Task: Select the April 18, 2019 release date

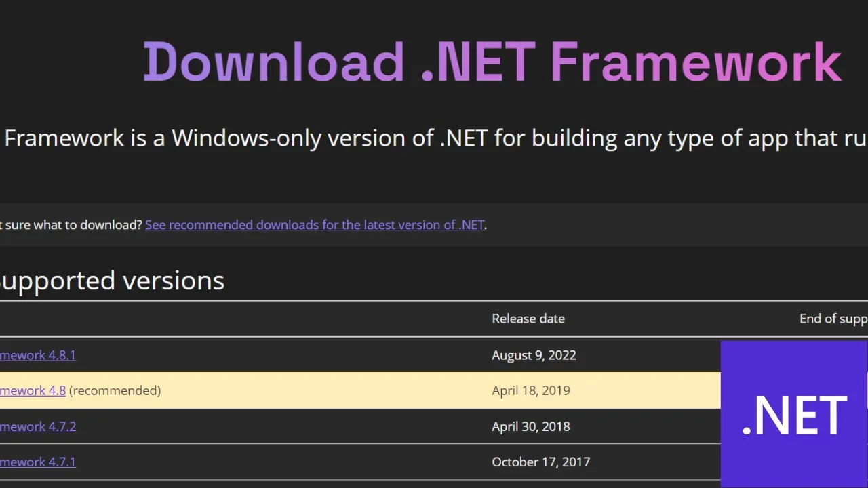Action: (531, 390)
